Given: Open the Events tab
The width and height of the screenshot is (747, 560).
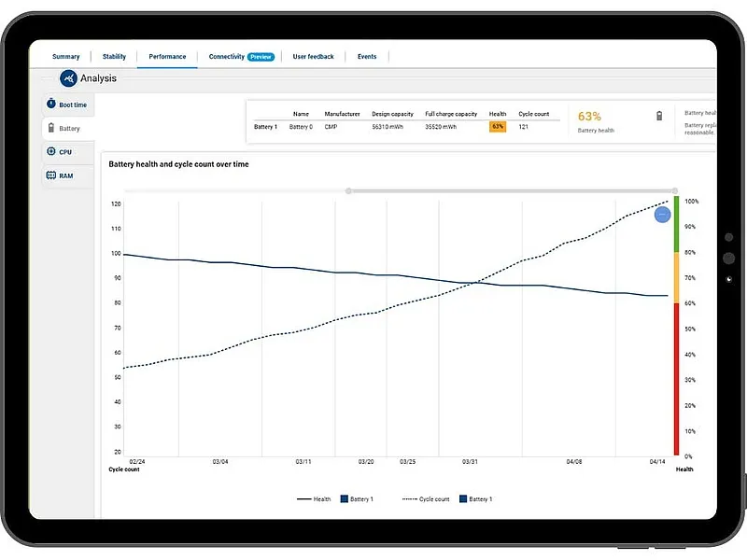Looking at the screenshot, I should (367, 56).
